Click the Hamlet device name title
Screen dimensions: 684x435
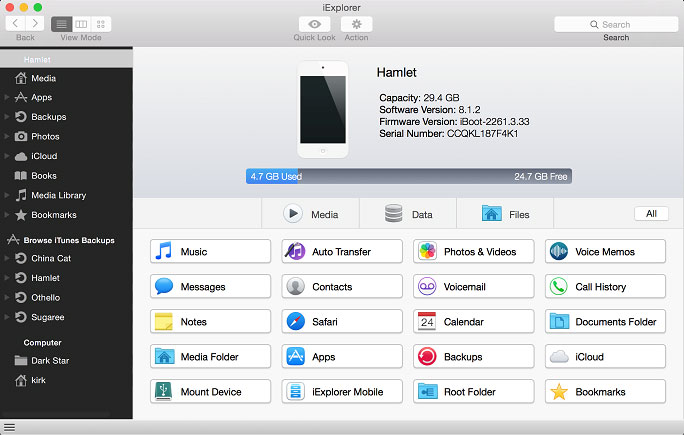397,72
